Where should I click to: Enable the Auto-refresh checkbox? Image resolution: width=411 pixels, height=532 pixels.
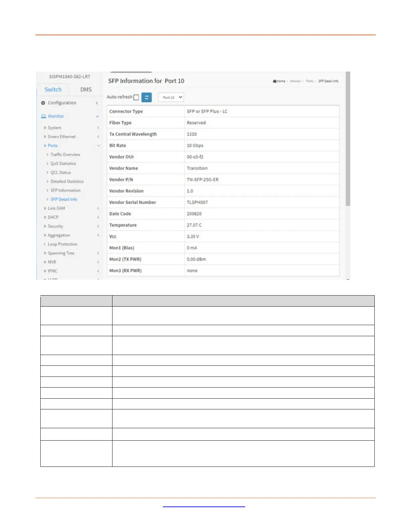(x=136, y=97)
